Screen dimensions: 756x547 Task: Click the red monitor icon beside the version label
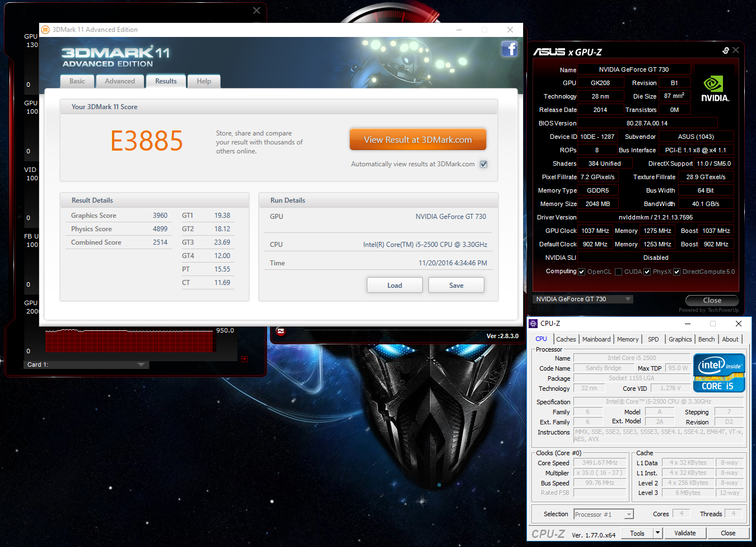pos(281,331)
